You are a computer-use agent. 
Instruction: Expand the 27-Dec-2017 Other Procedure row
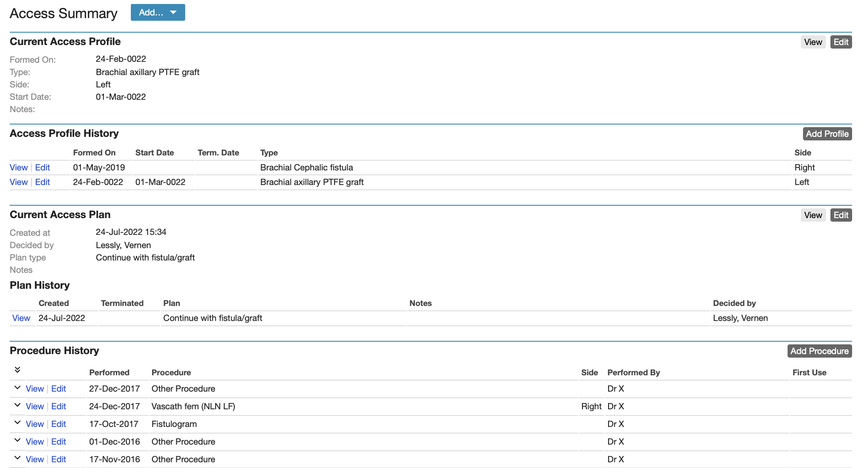pos(17,387)
